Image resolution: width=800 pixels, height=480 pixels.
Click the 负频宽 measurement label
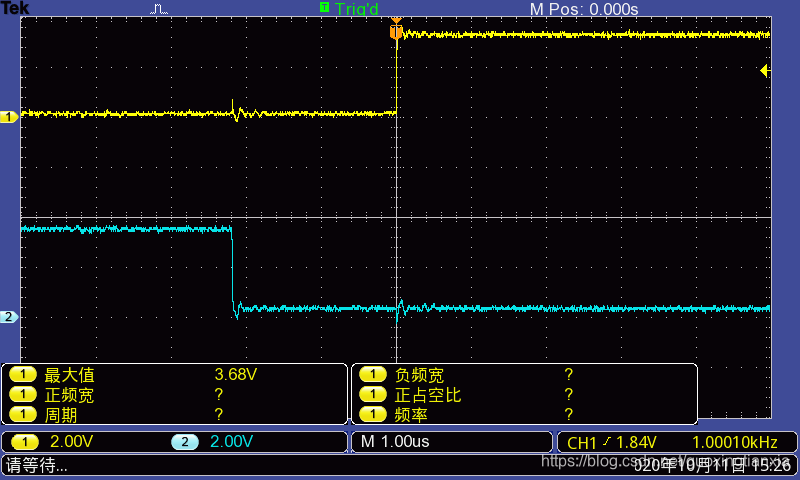419,375
